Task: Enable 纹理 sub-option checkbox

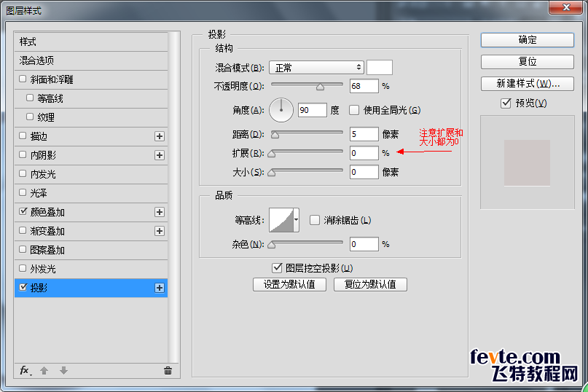Action: (x=30, y=117)
